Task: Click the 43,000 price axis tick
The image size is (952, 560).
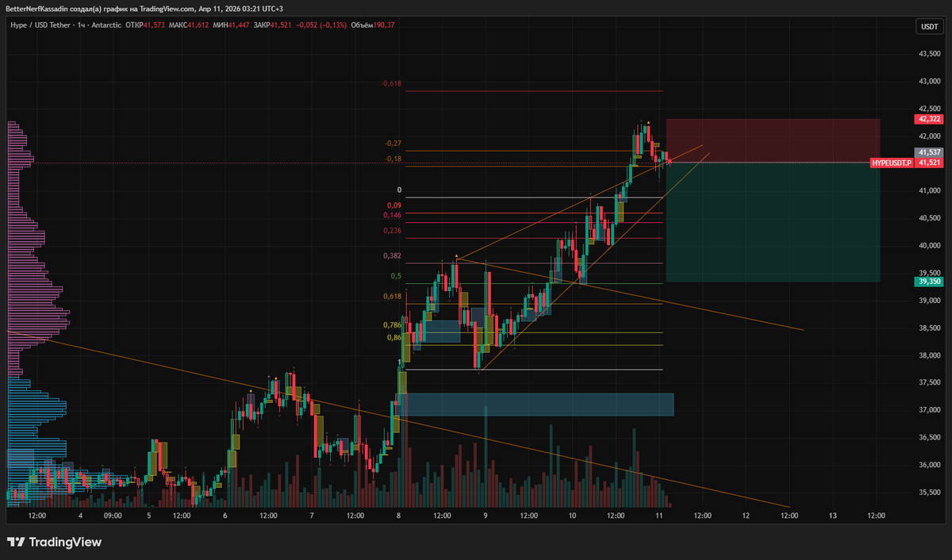Action: pos(930,82)
